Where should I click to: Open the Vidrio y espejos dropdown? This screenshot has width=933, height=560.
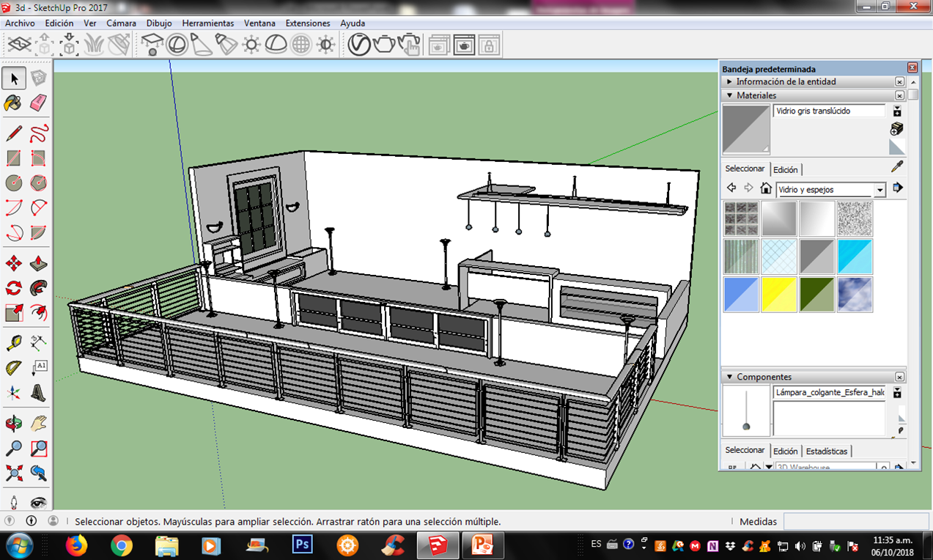879,190
